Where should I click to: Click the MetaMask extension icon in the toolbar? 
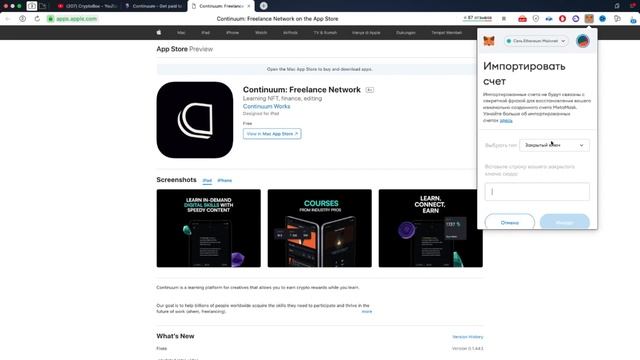click(x=589, y=18)
